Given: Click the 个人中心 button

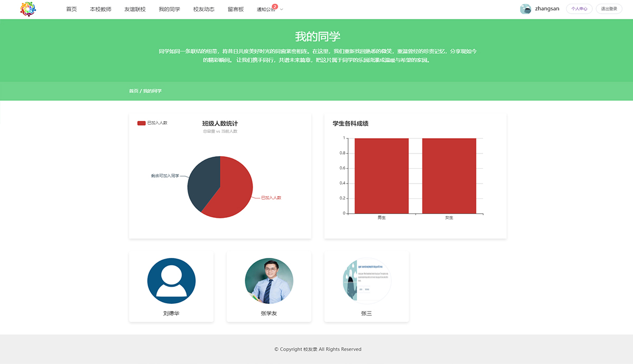Looking at the screenshot, I should point(579,9).
